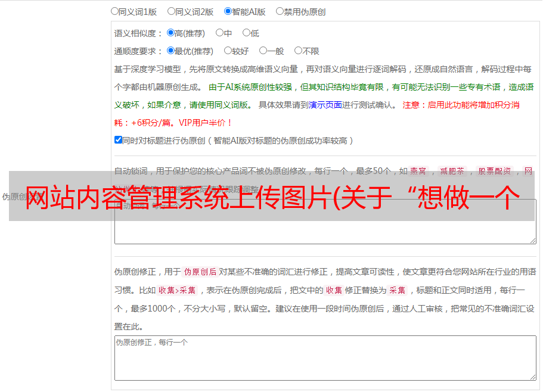Set 通顺度要求 to 较好
Image resolution: width=543 pixels, height=392 pixels.
click(228, 51)
